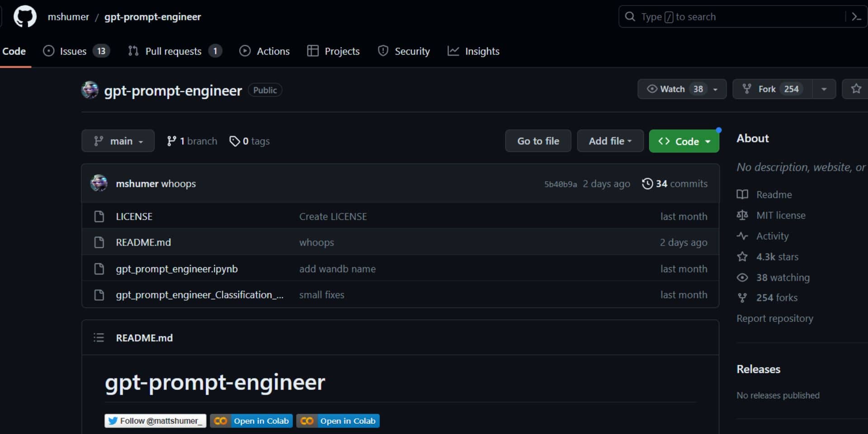Viewport: 868px width, 434px height.
Task: Switch to the Code tab
Action: pos(14,51)
